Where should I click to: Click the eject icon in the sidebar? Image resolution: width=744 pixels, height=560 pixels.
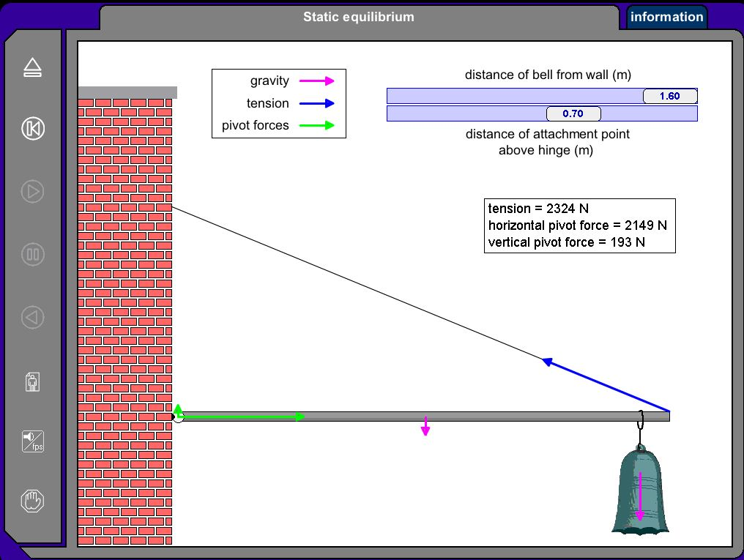point(31,67)
